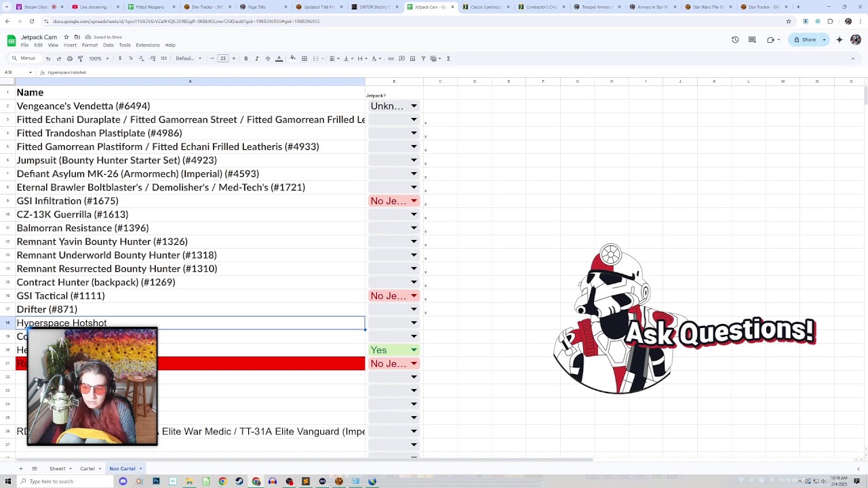868x488 pixels.
Task: Open the fill color bucket picker
Action: point(293,58)
